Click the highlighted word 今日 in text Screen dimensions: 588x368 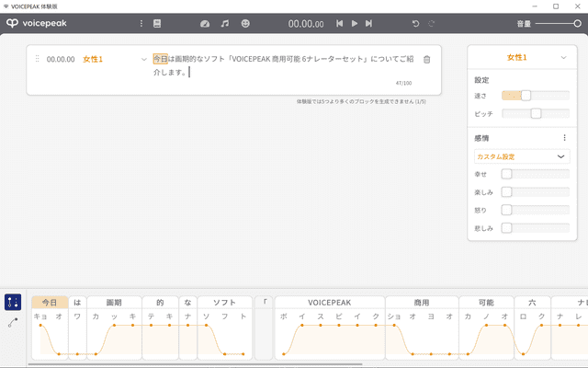coord(160,59)
